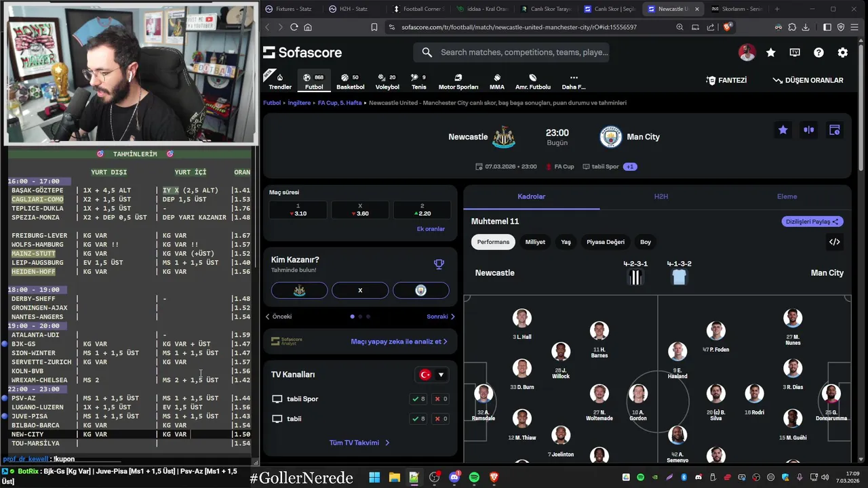
Task: Downvote the tabii channel
Action: 441,419
